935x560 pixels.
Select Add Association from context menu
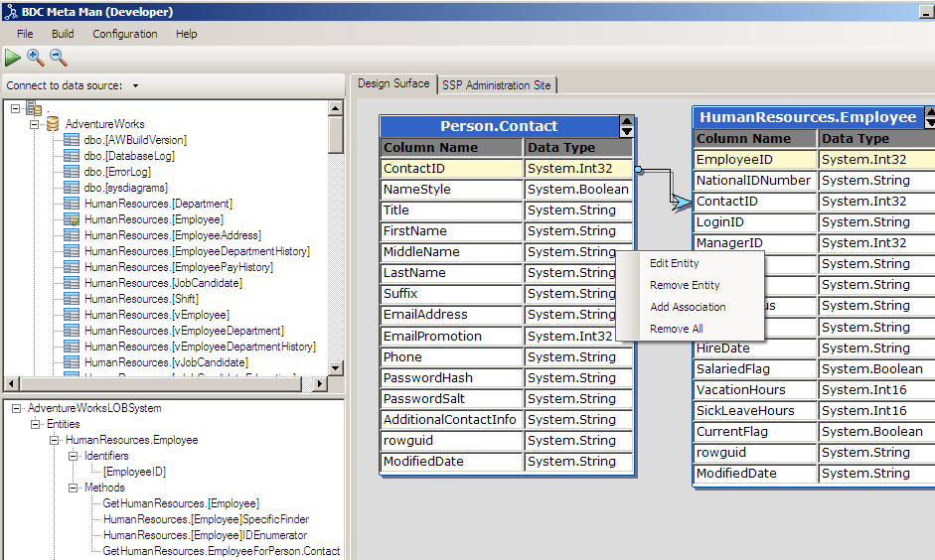pyautogui.click(x=688, y=307)
